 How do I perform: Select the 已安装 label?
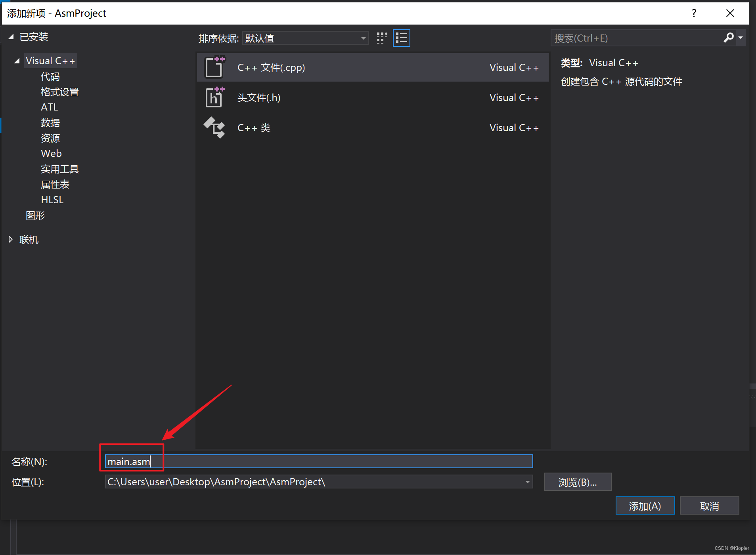tap(34, 37)
